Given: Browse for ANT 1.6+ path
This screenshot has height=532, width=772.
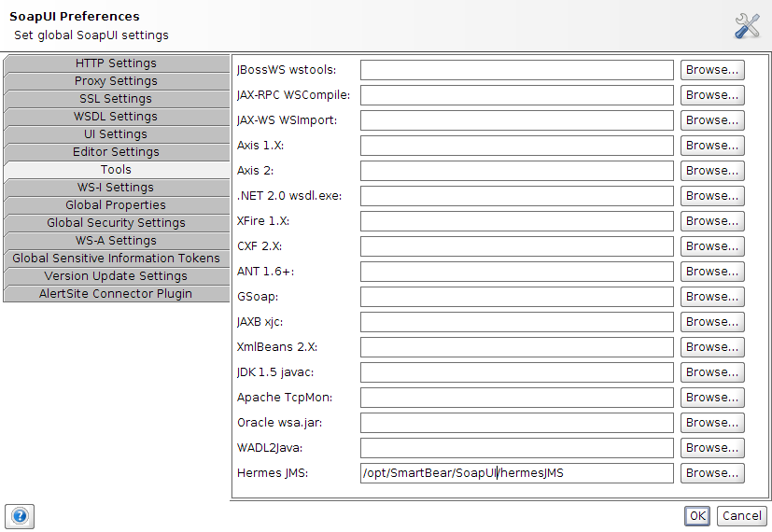Looking at the screenshot, I should coord(712,272).
